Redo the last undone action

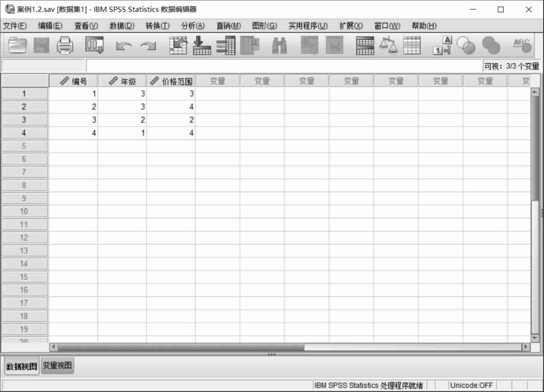point(148,46)
